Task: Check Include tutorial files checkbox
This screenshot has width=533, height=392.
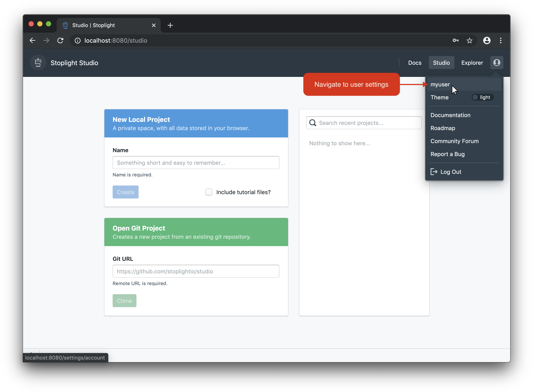Action: point(209,192)
